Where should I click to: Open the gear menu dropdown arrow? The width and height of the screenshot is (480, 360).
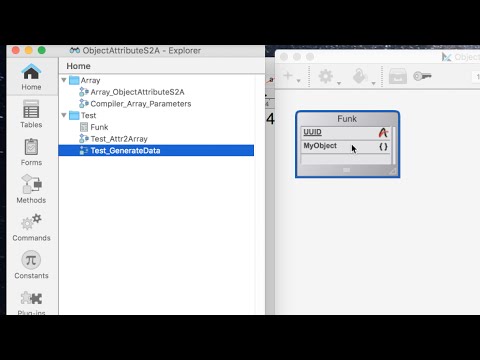click(339, 83)
